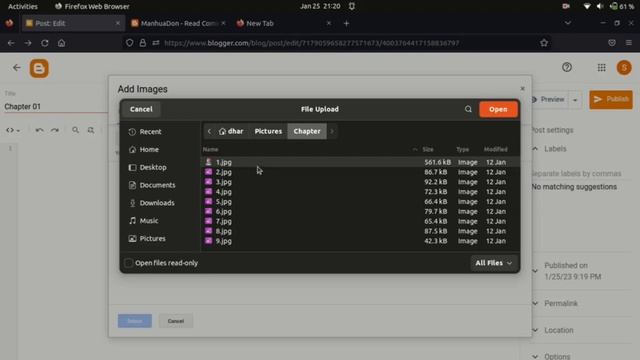This screenshot has height=360, width=640.
Task: Click the search icon in File Upload dialog
Action: click(x=468, y=109)
